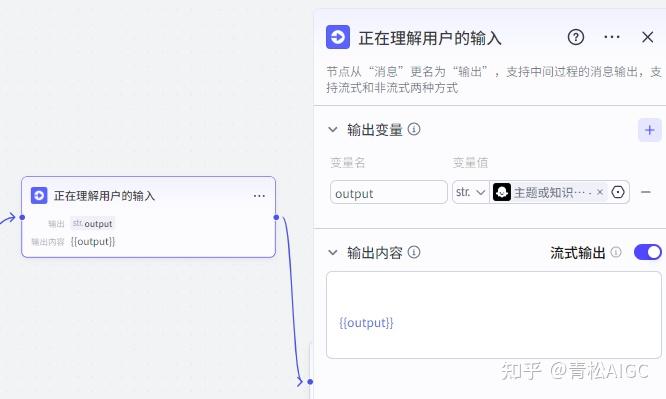The width and height of the screenshot is (666, 399).
Task: Add a new output variable with plus button
Action: [649, 130]
